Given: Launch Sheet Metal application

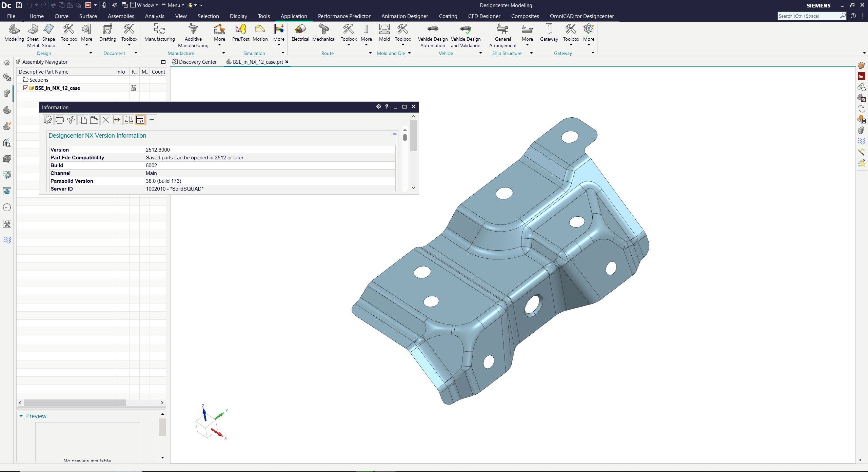Looking at the screenshot, I should [33, 36].
